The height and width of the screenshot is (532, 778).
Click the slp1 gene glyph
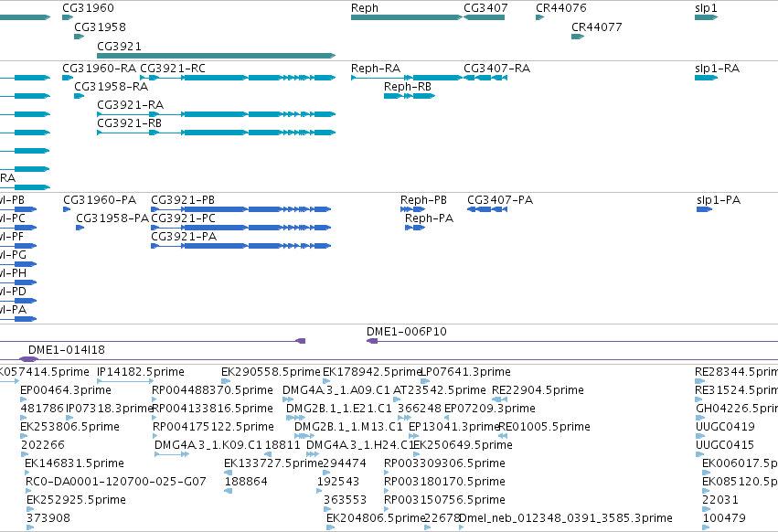tap(706, 17)
